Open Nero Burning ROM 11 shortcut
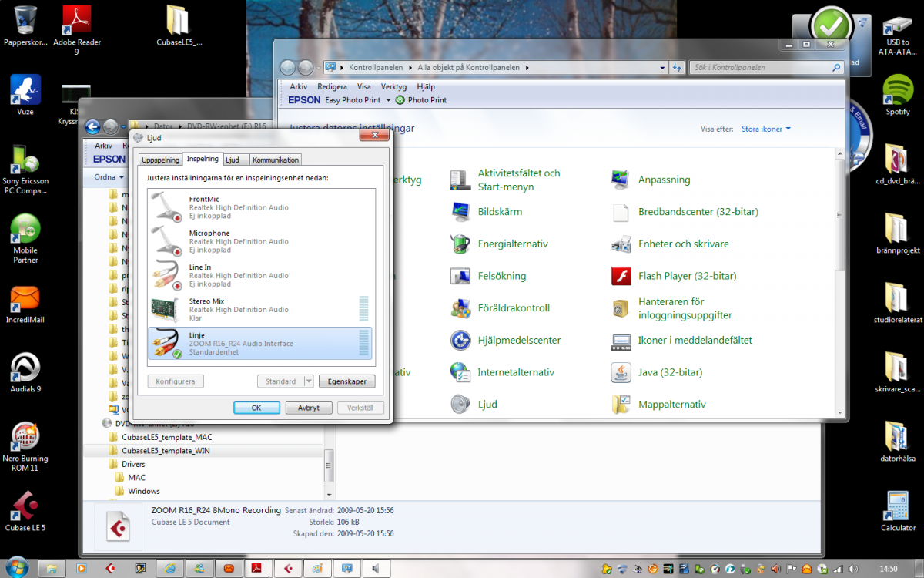 click(x=25, y=447)
